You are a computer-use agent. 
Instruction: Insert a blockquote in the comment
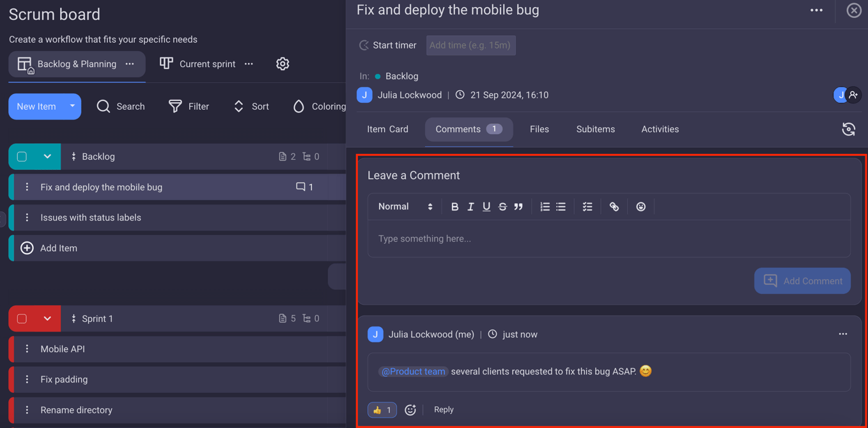point(518,206)
